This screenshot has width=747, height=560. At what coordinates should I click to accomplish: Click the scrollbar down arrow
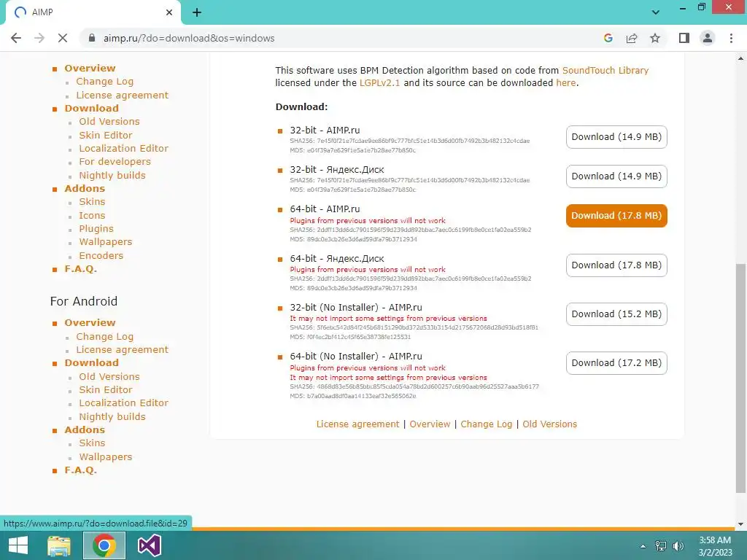pos(740,524)
